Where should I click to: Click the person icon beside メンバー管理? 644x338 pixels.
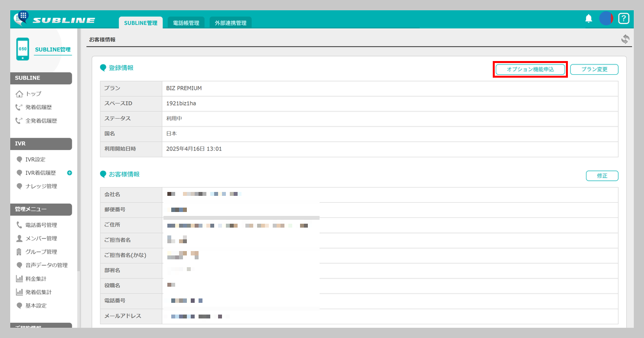point(20,238)
